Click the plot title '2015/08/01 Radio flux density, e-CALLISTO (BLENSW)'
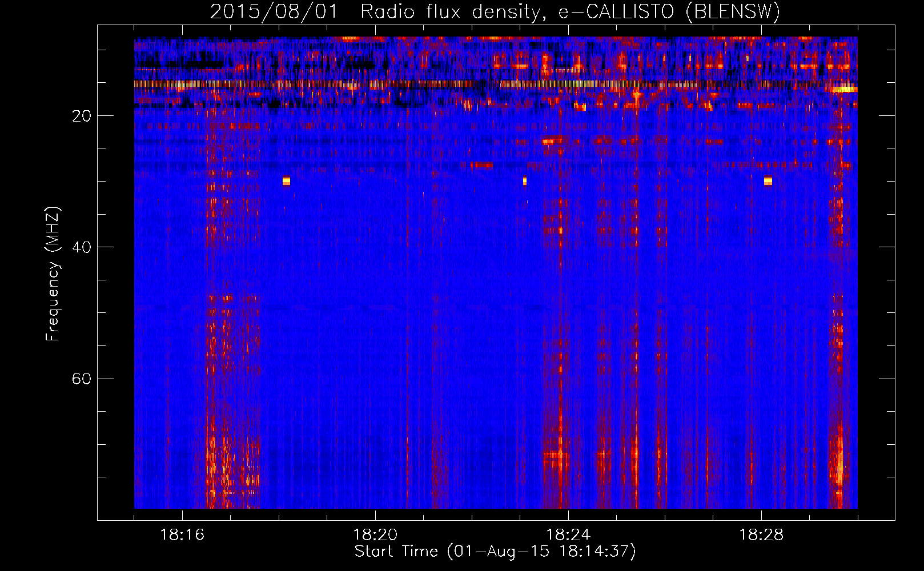 point(495,11)
